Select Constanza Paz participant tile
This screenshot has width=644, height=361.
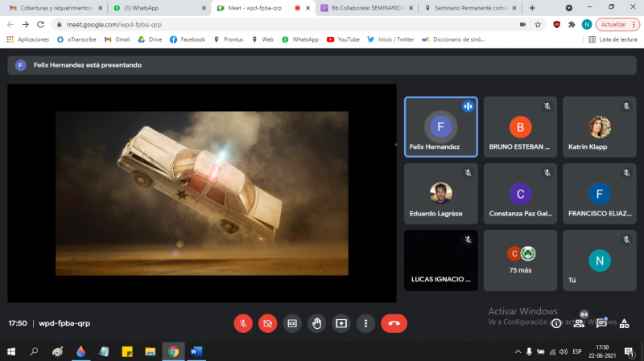520,194
